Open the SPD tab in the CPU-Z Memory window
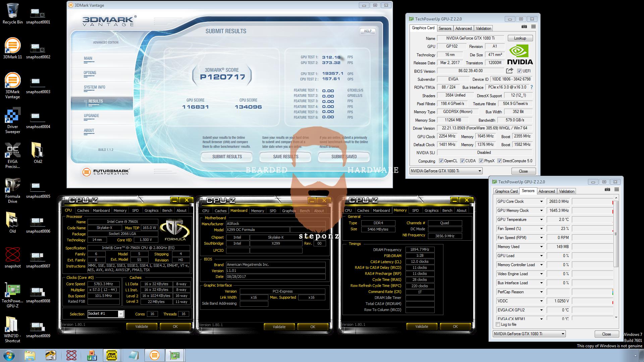This screenshot has height=362, width=644. click(415, 210)
